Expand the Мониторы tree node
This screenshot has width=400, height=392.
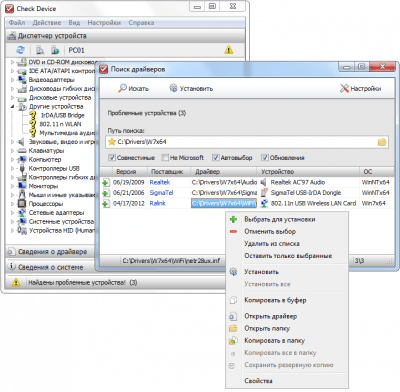(x=12, y=186)
